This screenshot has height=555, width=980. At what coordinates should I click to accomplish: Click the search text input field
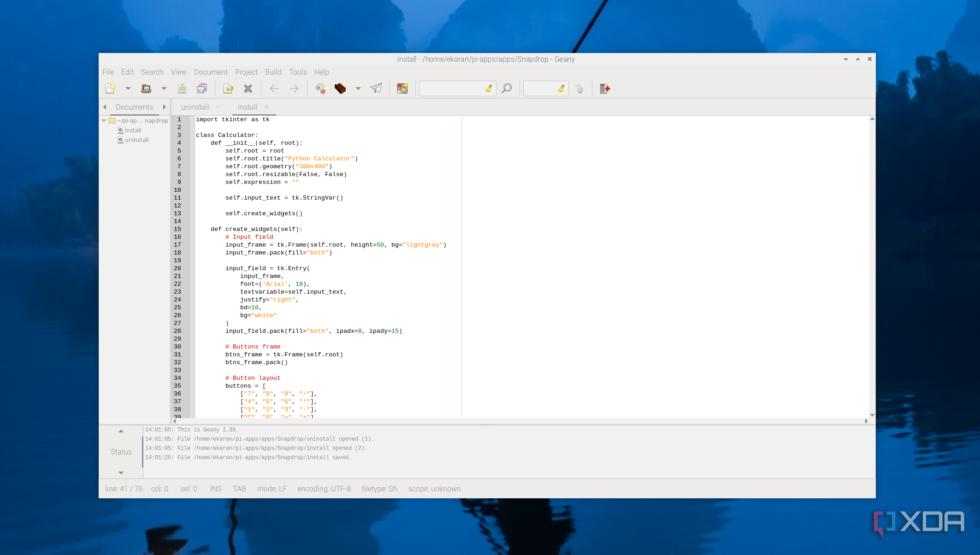tap(452, 89)
